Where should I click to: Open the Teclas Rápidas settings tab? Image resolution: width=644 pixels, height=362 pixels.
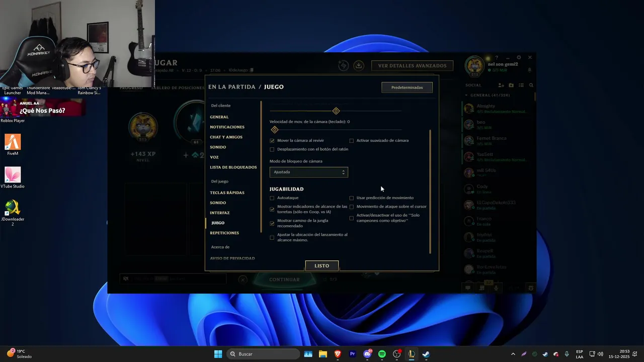click(227, 193)
